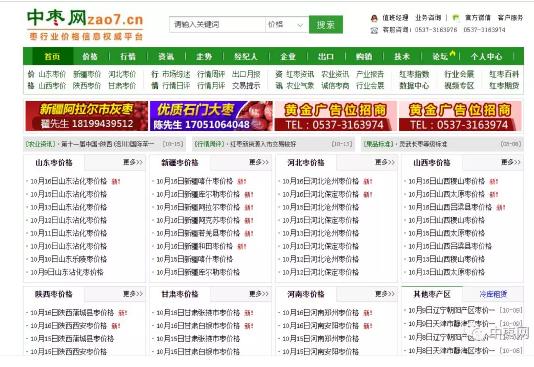Click the 出口月报 sub-navigation link
Viewport: 534px width, 367px height.
tap(246, 74)
